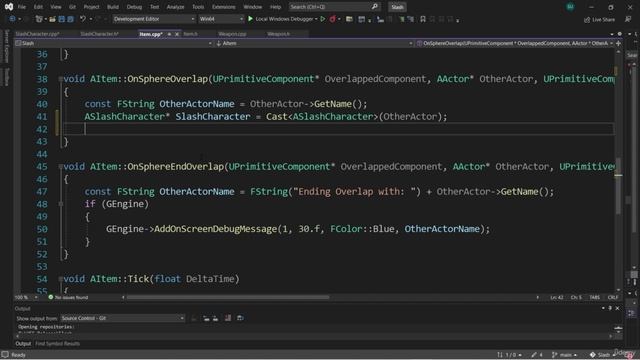Open the Debug menu
This screenshot has width=640, height=360.
pyautogui.click(x=134, y=7)
